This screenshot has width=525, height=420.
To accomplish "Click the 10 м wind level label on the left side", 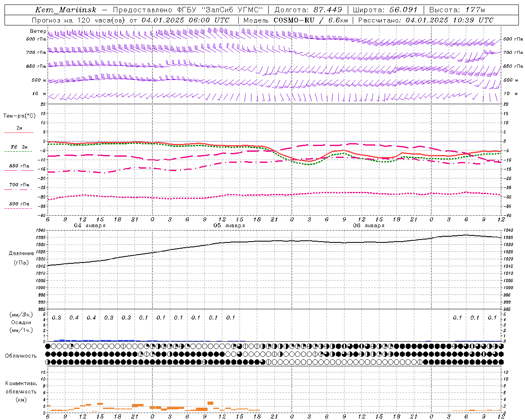I will pos(39,94).
